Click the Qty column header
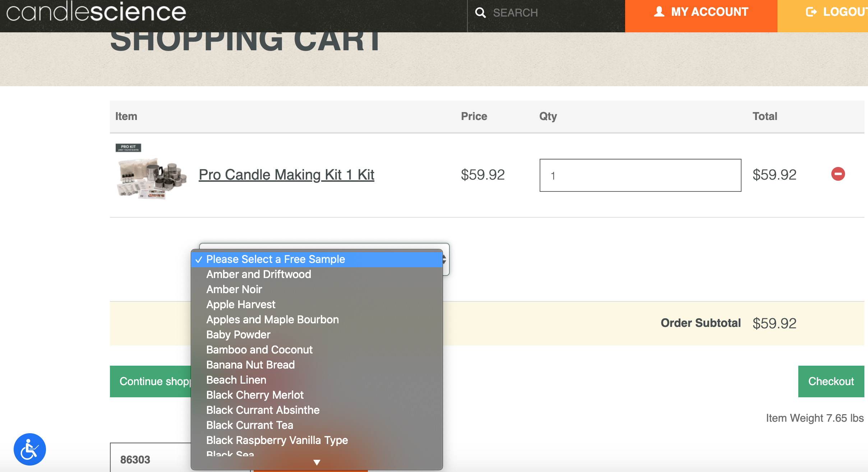Image resolution: width=868 pixels, height=472 pixels. [x=548, y=116]
